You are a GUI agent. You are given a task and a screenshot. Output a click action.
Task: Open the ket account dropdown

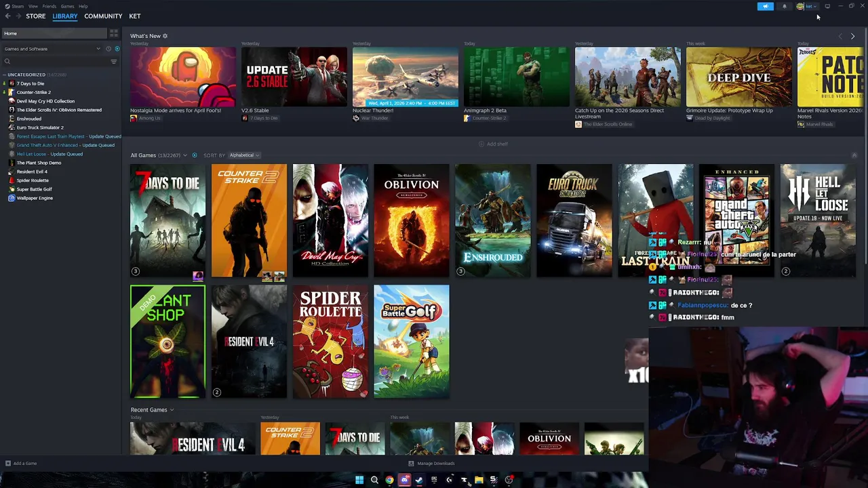click(x=812, y=6)
